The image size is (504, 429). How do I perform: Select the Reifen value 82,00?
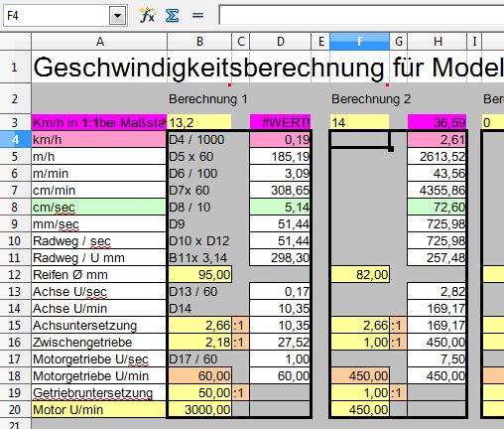359,275
